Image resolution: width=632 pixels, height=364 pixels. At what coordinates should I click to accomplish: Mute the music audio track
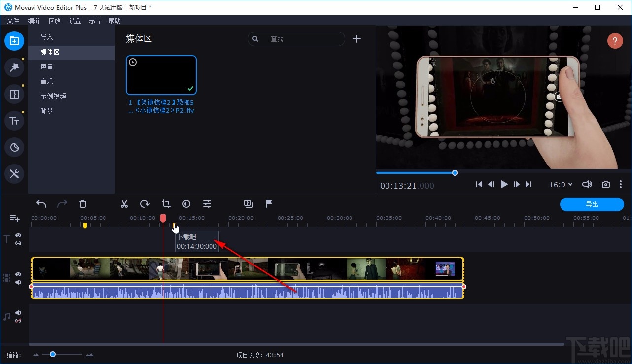[18, 313]
